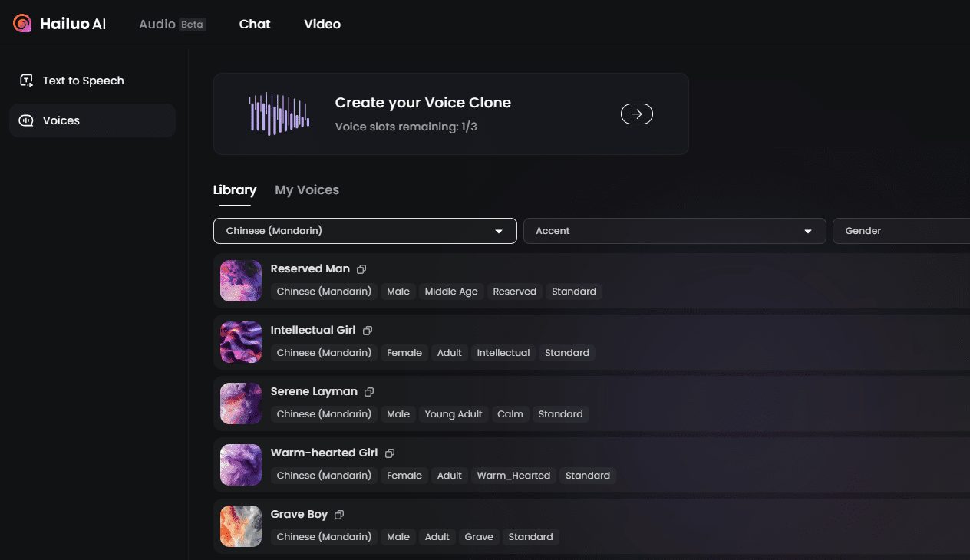Click the Reserved Man voice thumbnail
This screenshot has height=560, width=970.
241,281
